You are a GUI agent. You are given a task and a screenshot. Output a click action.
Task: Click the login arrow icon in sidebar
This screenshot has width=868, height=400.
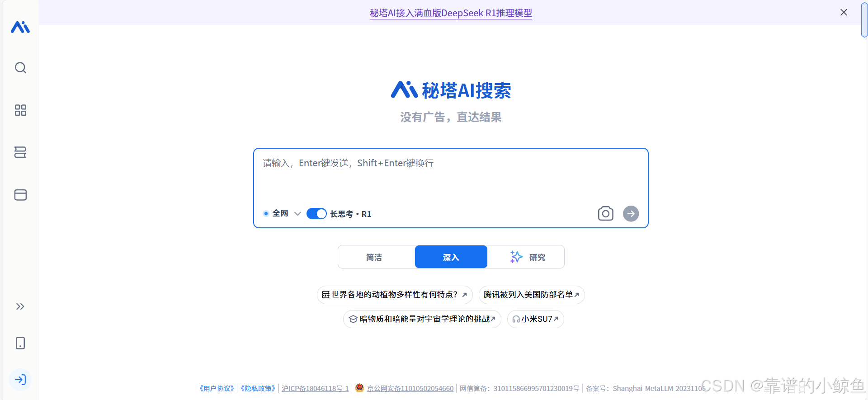point(20,380)
